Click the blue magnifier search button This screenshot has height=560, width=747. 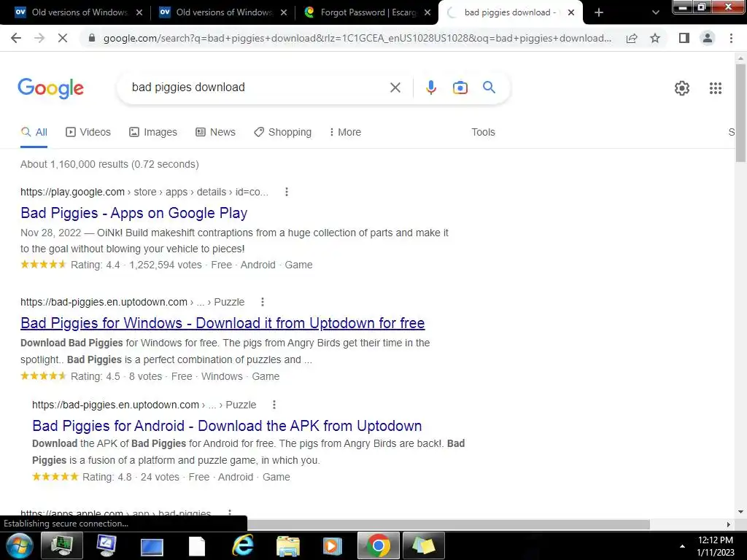coord(489,87)
